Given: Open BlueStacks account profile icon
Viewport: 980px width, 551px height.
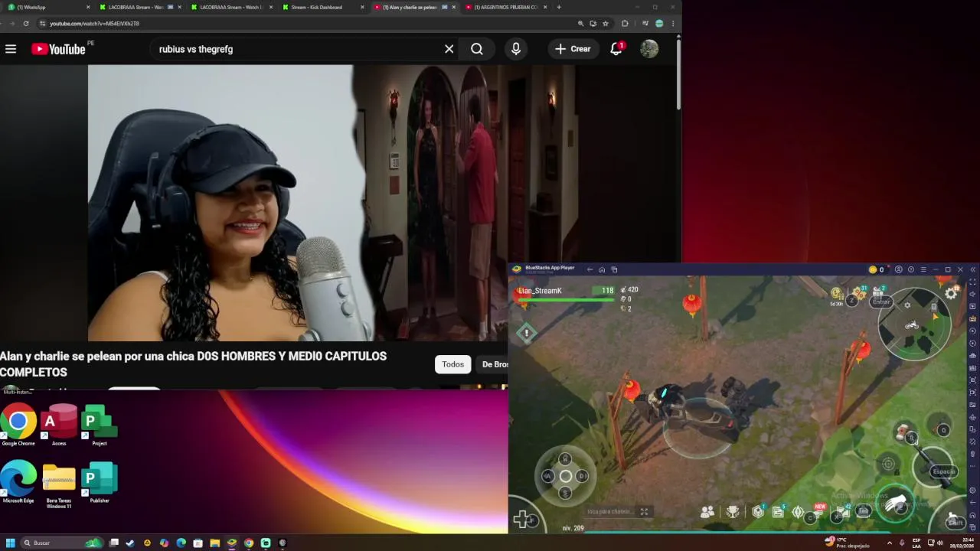Looking at the screenshot, I should [x=899, y=269].
